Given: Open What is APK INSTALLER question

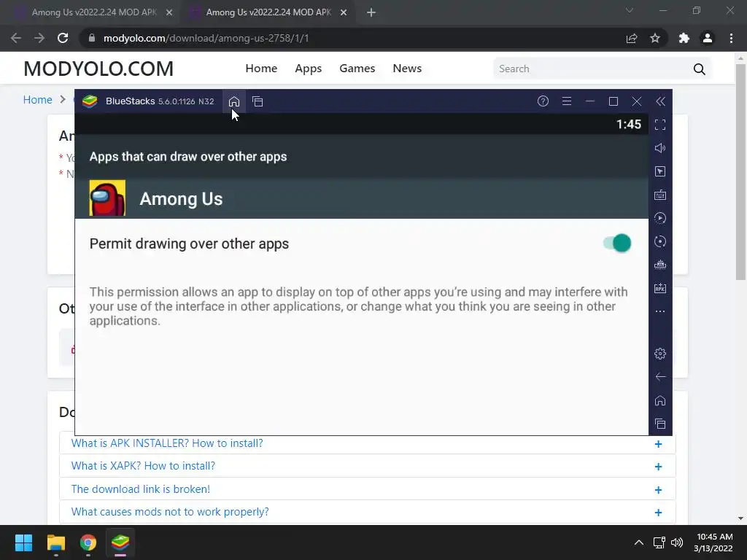Looking at the screenshot, I should tap(167, 443).
